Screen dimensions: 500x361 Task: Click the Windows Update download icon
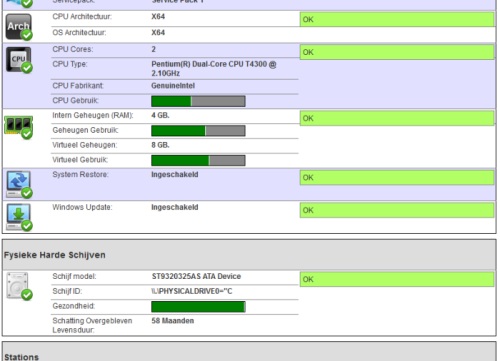pyautogui.click(x=19, y=217)
